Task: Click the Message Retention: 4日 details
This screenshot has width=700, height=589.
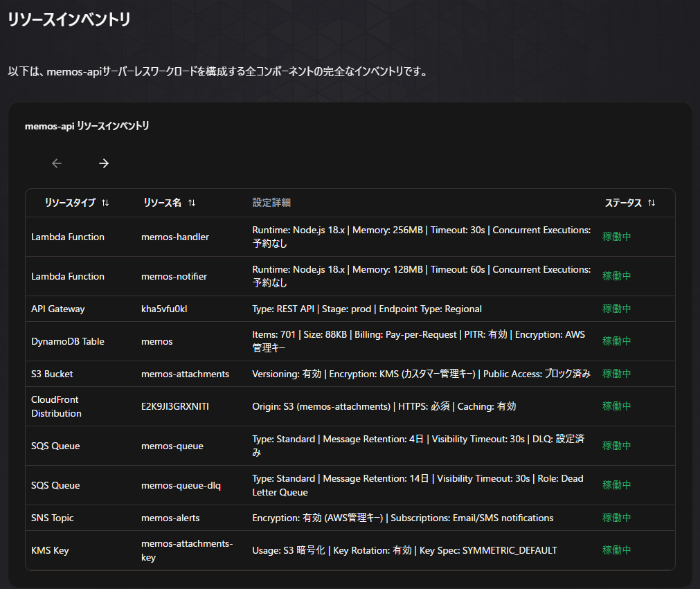Action: coord(418,446)
